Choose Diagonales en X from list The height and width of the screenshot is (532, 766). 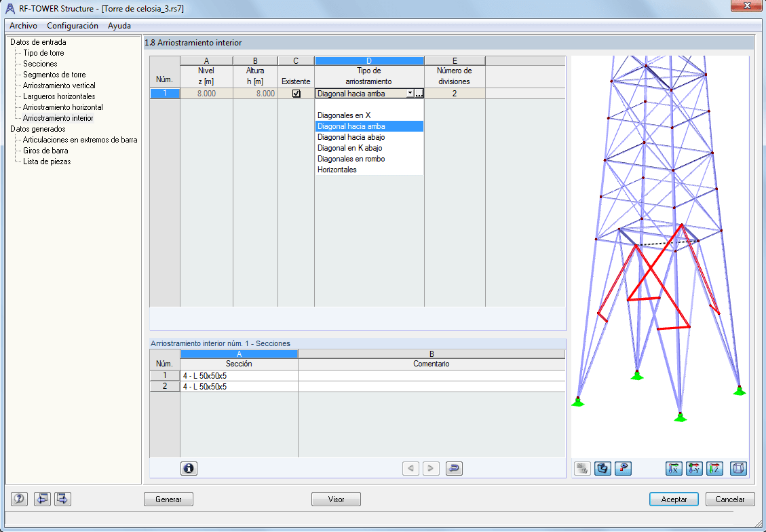369,115
